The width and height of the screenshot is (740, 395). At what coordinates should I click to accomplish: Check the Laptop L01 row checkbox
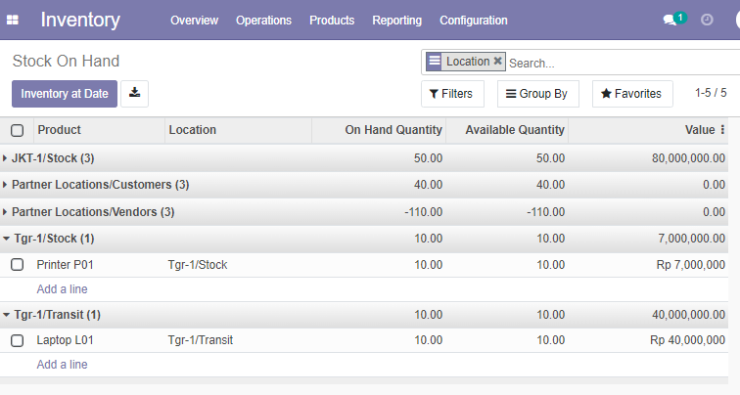coord(17,340)
